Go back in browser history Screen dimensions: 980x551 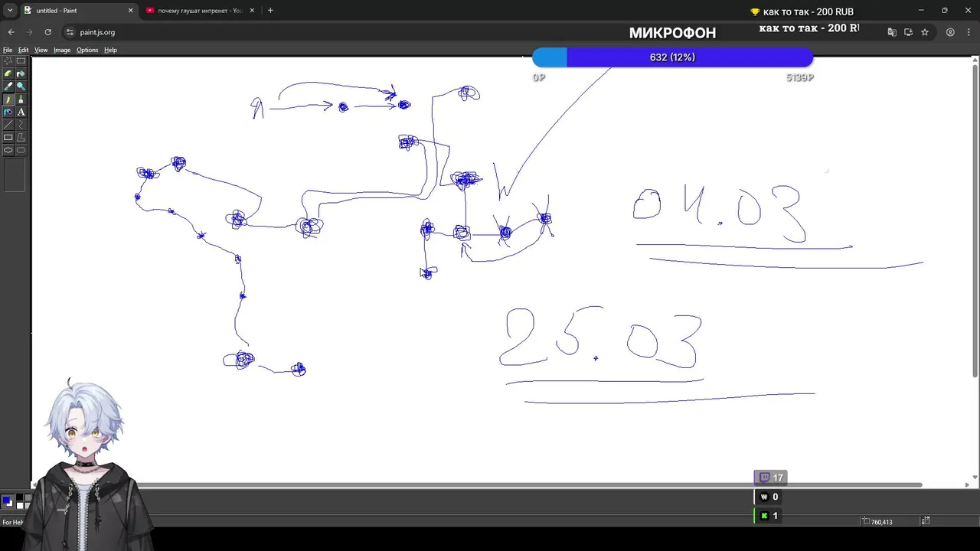tap(11, 32)
